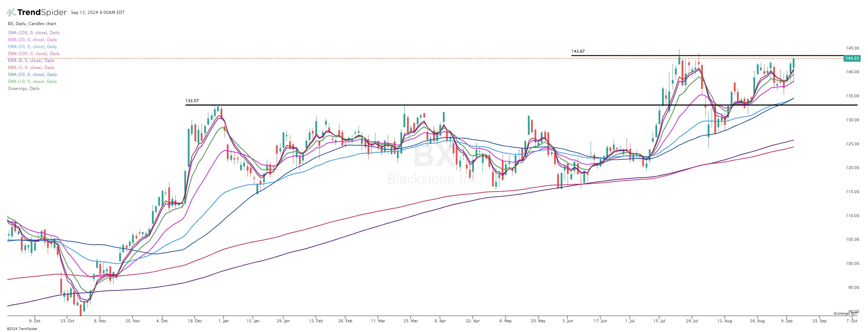Viewport: 868px width, 332px height.
Task: Click the 26. Aug date axis label
Action: 757,321
